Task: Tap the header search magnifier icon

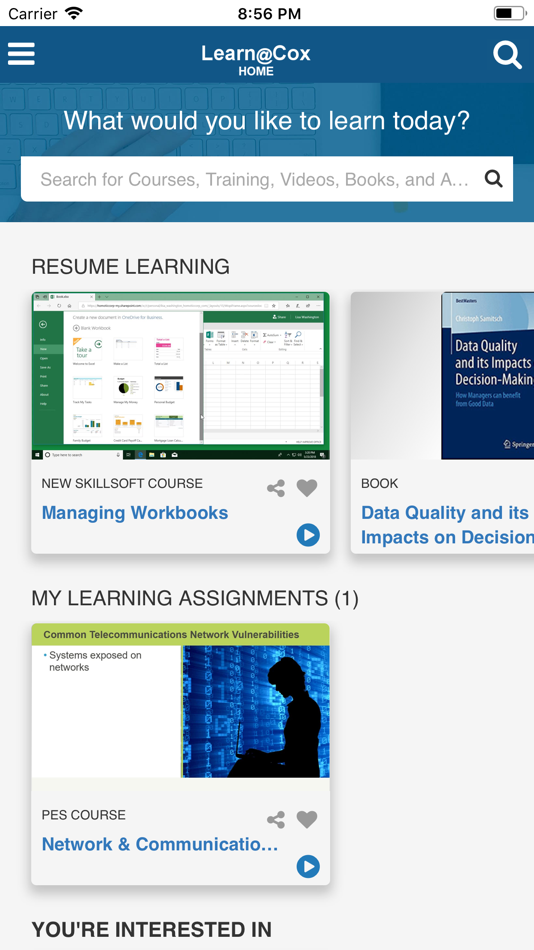Action: tap(507, 55)
